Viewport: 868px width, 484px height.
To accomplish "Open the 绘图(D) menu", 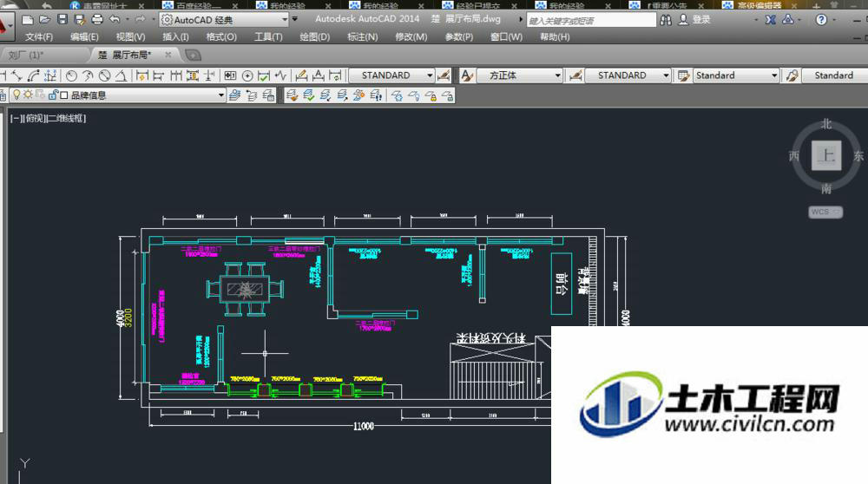I will 314,37.
